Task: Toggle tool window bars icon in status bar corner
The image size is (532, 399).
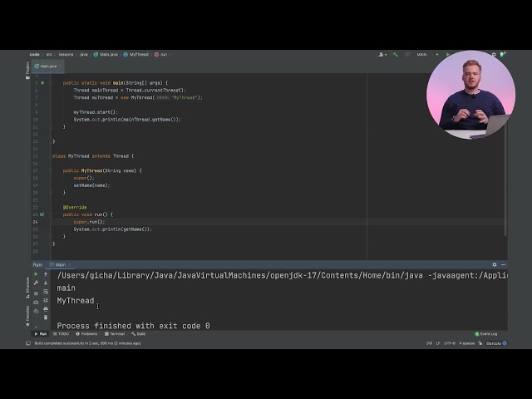Action: point(28,343)
